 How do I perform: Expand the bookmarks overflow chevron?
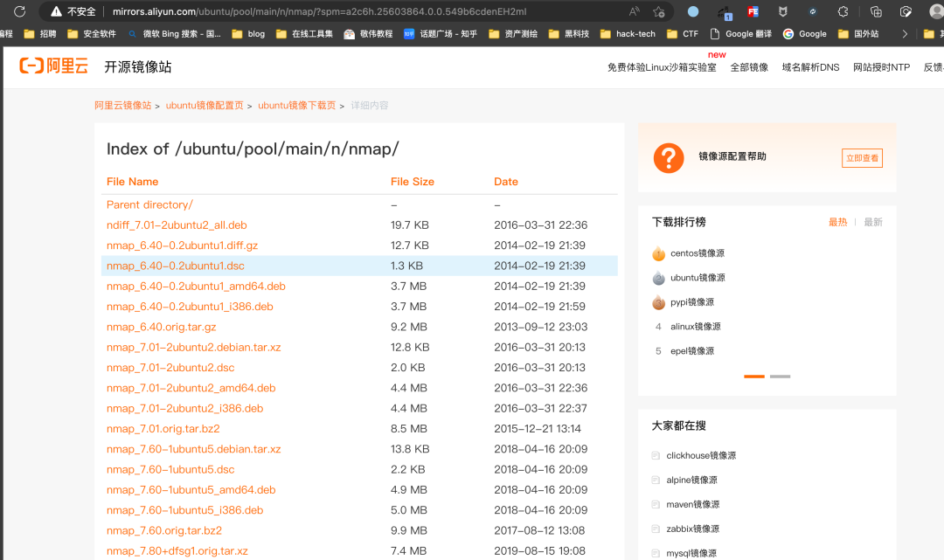coord(905,34)
